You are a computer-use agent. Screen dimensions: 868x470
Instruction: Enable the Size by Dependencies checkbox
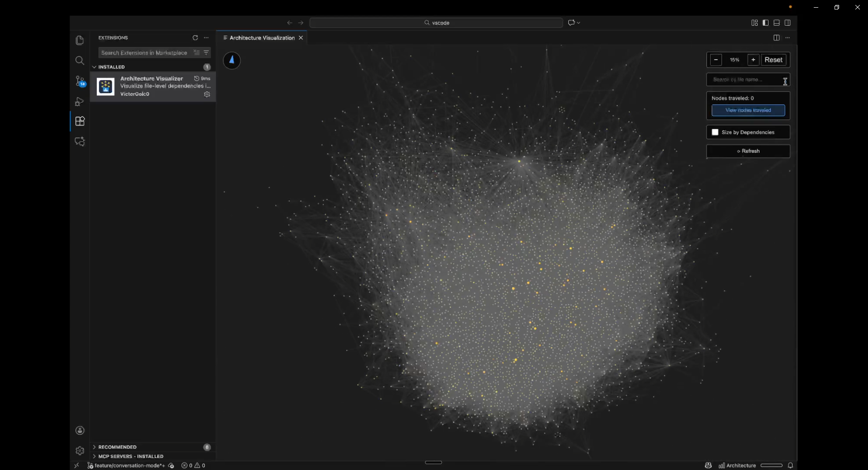[716, 132]
